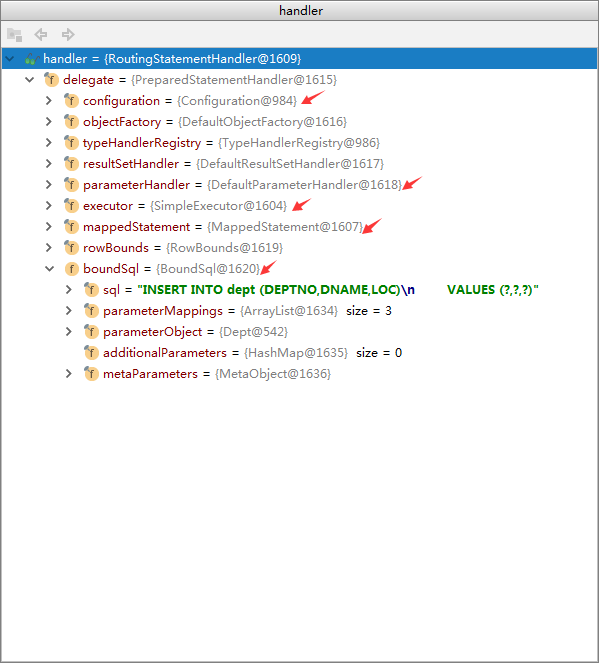Click the field icon beside parameterHandler
Viewport: 599px width, 663px height.
71,185
